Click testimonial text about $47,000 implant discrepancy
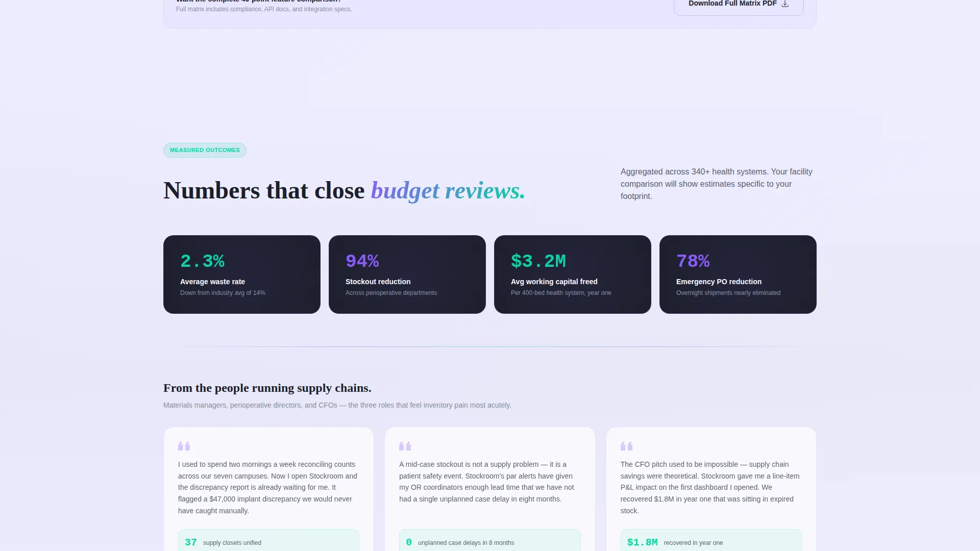 click(268, 488)
